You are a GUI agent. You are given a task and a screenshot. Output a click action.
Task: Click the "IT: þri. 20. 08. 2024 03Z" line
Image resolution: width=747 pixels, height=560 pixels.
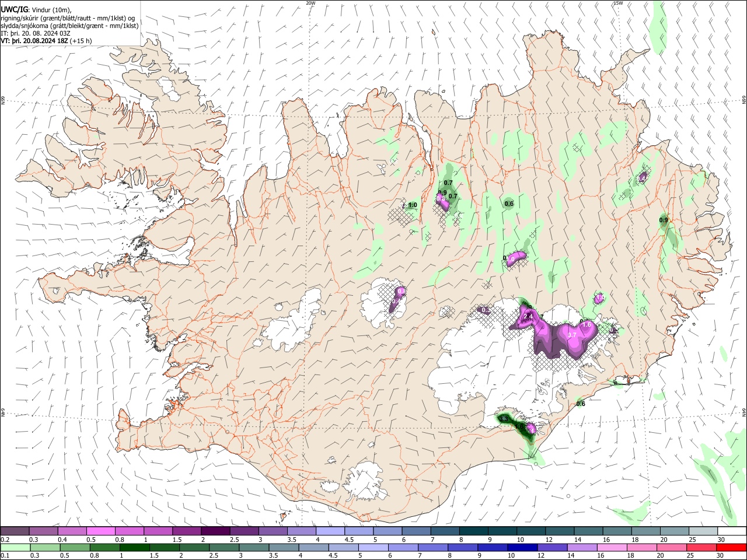pos(36,33)
